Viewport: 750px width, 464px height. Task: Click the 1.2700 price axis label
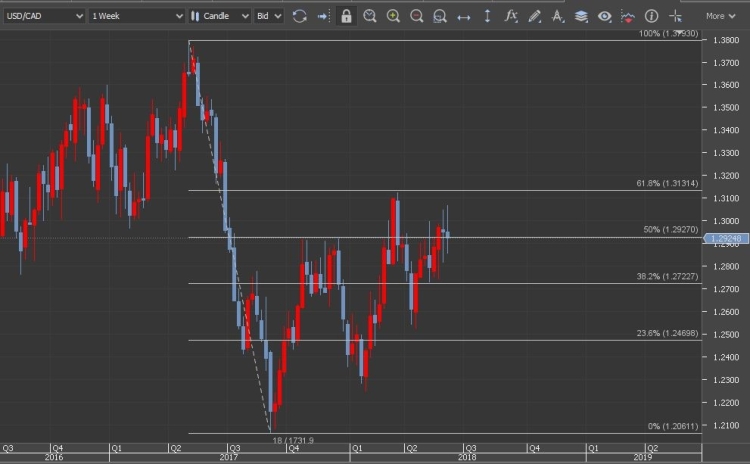tap(726, 289)
